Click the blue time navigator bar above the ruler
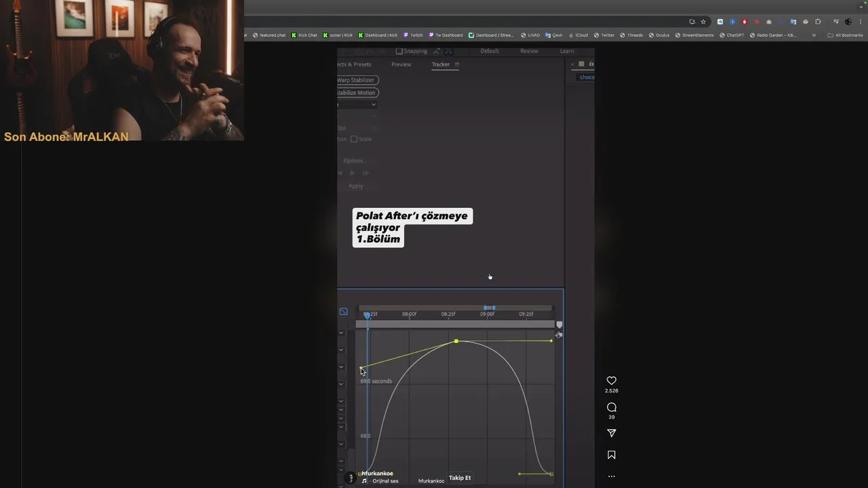 (x=490, y=308)
